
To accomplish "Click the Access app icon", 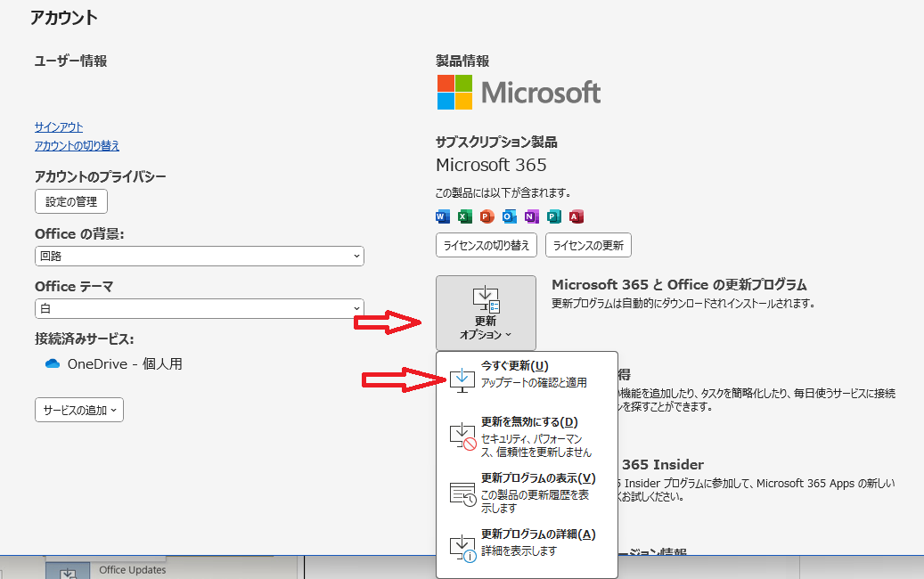I will pos(576,216).
